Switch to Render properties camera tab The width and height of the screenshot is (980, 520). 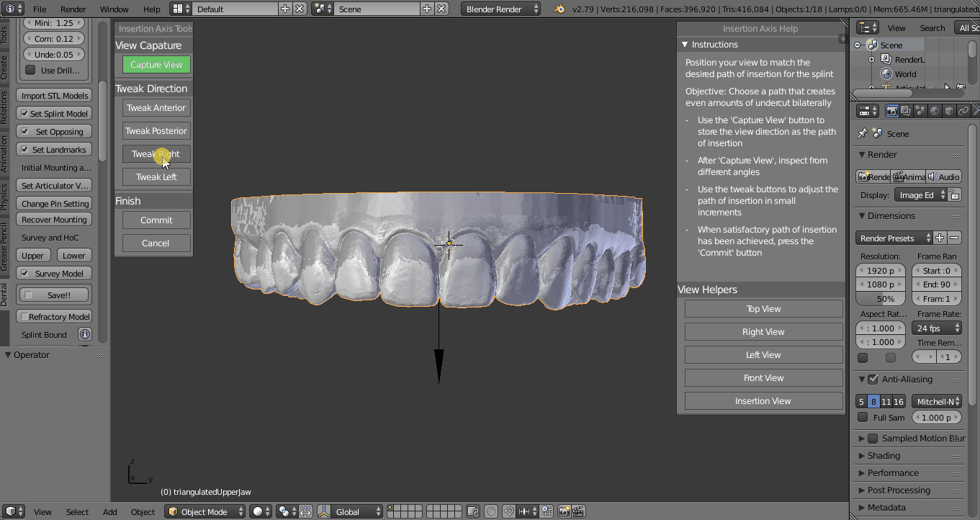891,111
